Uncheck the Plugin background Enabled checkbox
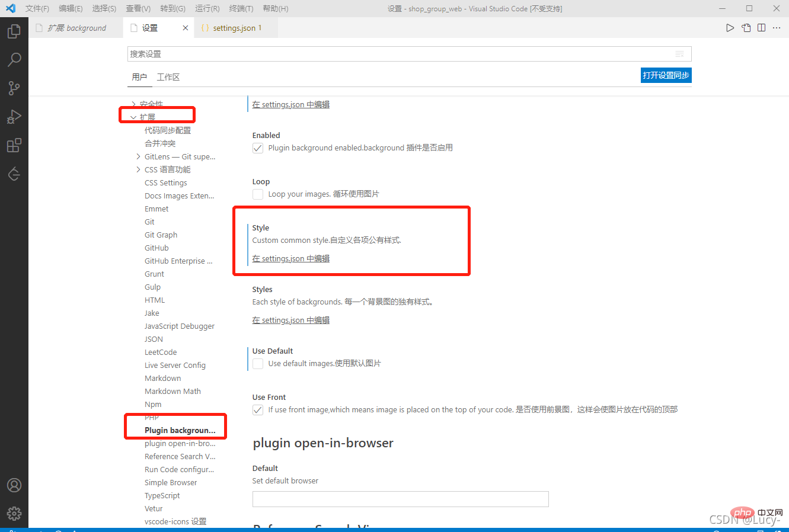 [x=258, y=148]
